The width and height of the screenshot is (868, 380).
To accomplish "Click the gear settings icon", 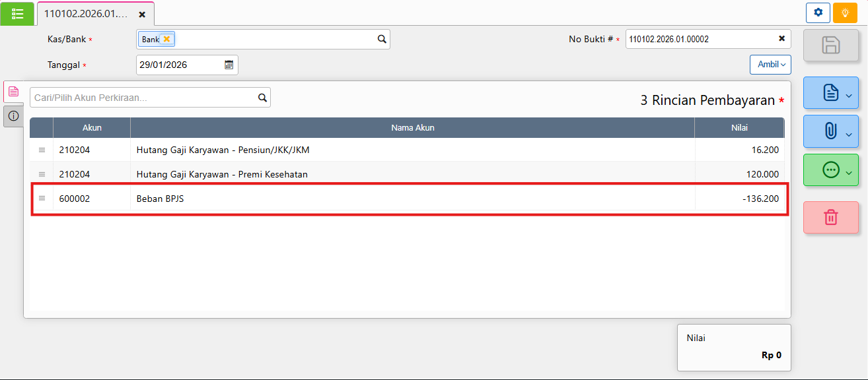I will pyautogui.click(x=818, y=13).
